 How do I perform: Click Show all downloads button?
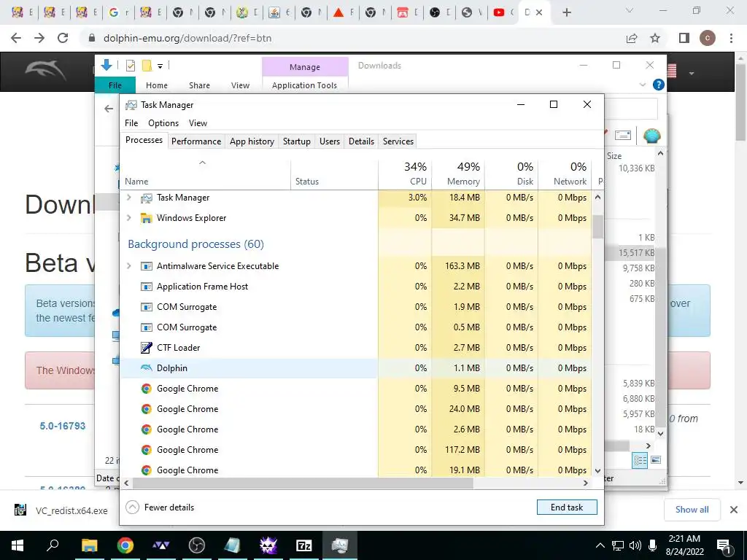coord(692,510)
